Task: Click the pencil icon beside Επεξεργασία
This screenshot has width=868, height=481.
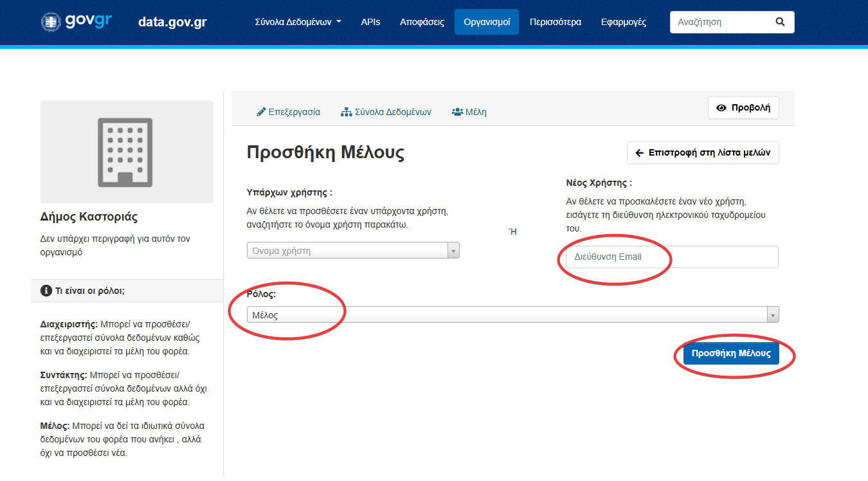Action: pyautogui.click(x=261, y=112)
